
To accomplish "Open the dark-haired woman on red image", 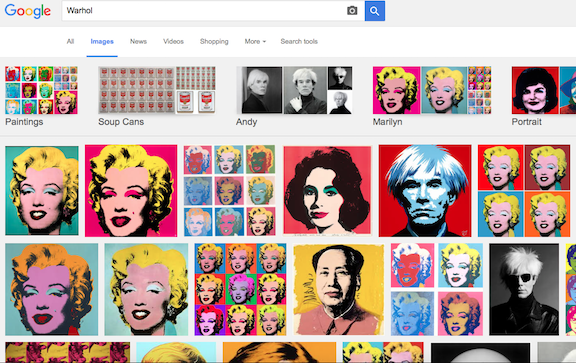I will (327, 190).
